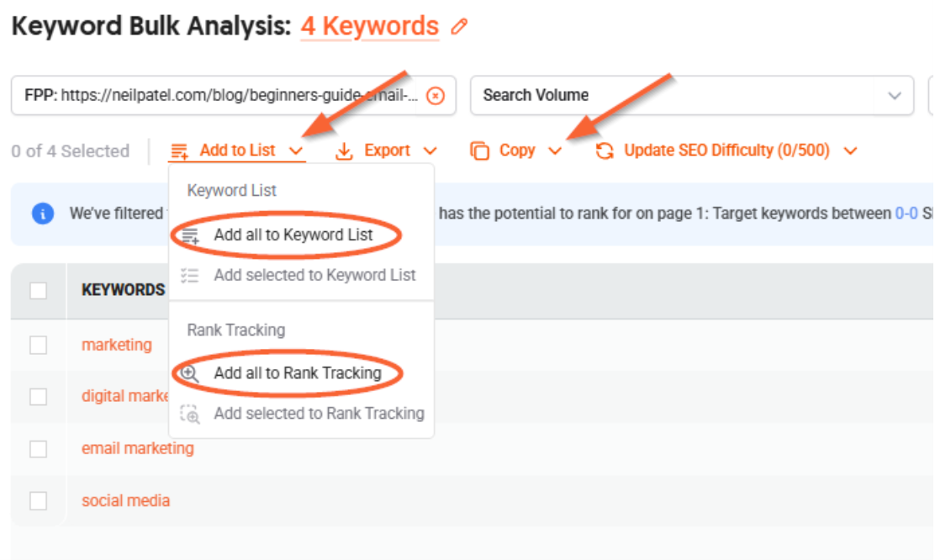Viewport: 935px width, 560px height.
Task: Clear the FPP filter with the X icon
Action: (x=435, y=96)
